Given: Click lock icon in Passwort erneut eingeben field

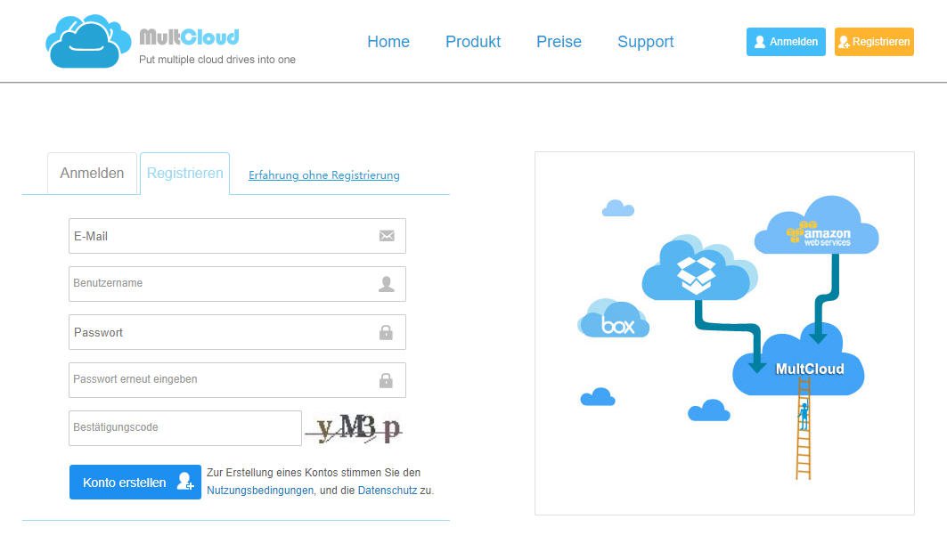Looking at the screenshot, I should 386,380.
